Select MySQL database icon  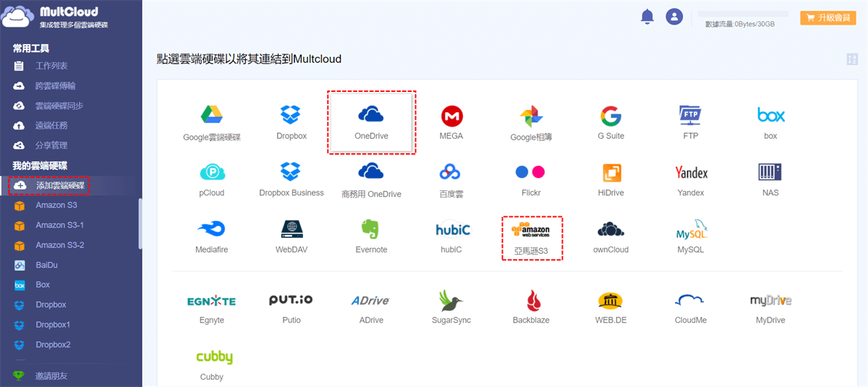691,229
